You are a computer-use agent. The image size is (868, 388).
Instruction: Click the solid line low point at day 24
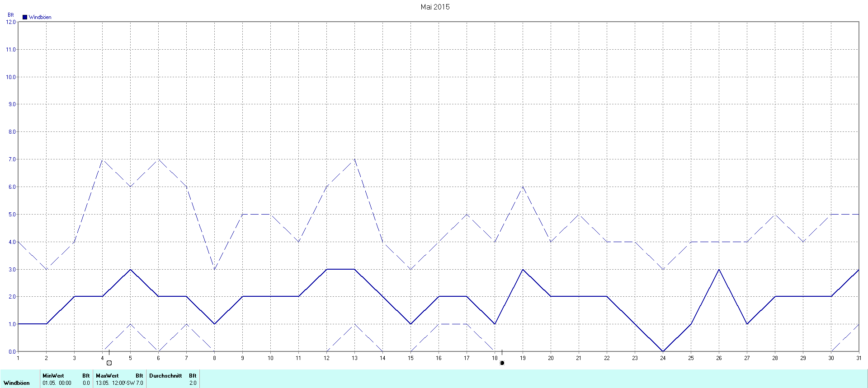[x=663, y=351]
